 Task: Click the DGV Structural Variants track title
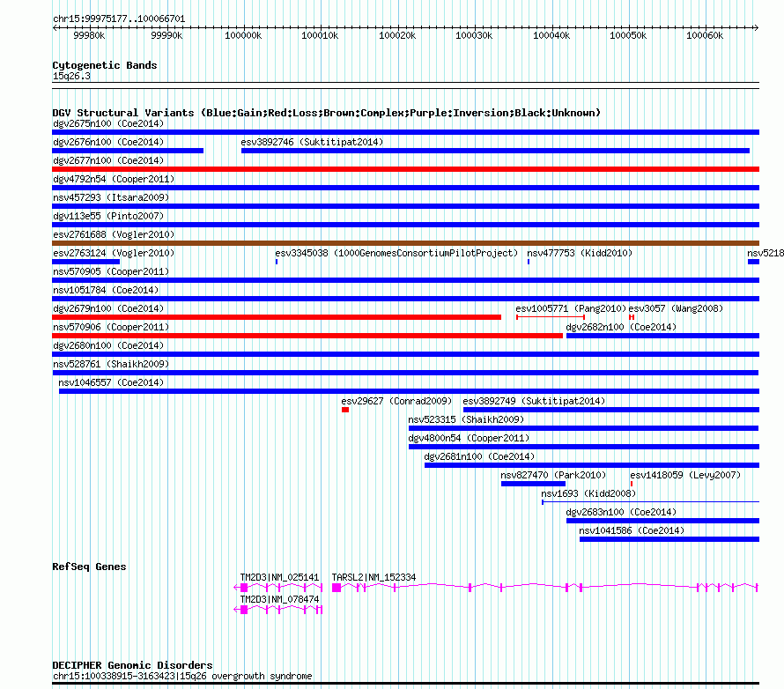click(x=327, y=113)
